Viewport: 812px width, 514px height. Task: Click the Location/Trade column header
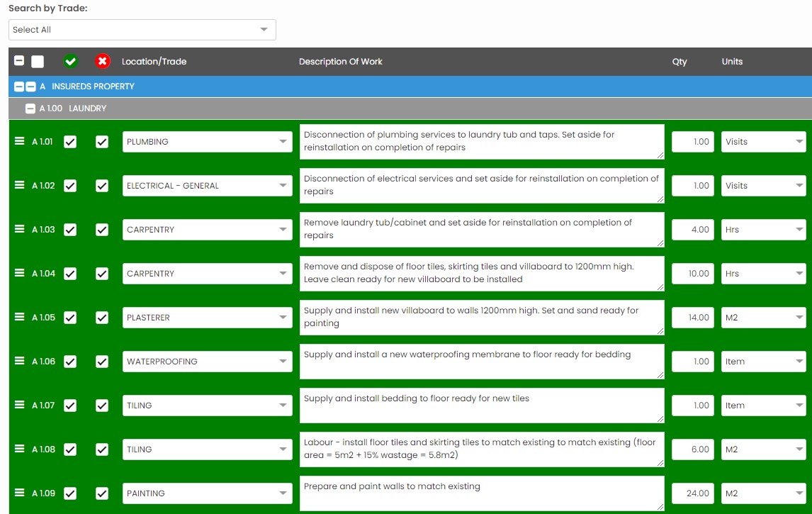tap(154, 62)
